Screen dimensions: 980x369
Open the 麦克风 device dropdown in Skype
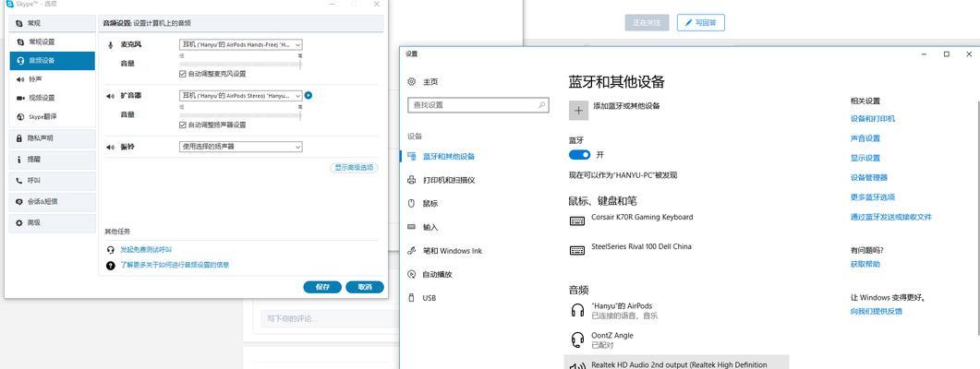click(x=241, y=44)
